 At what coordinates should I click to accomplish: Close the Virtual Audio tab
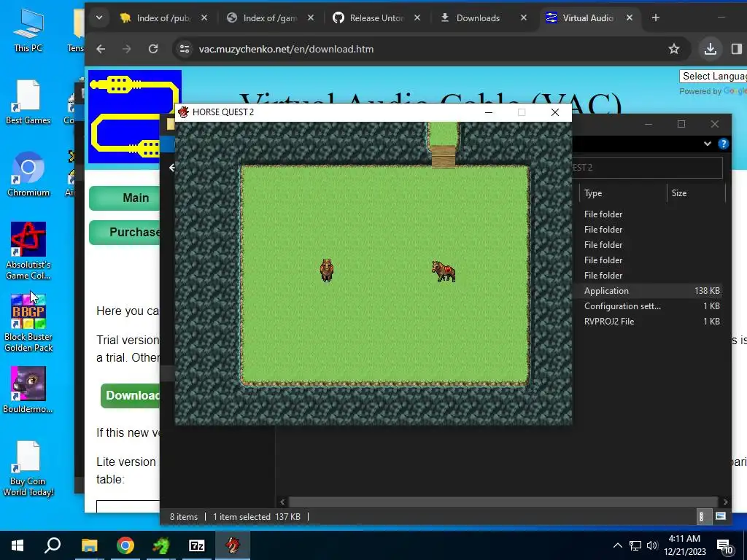point(630,18)
